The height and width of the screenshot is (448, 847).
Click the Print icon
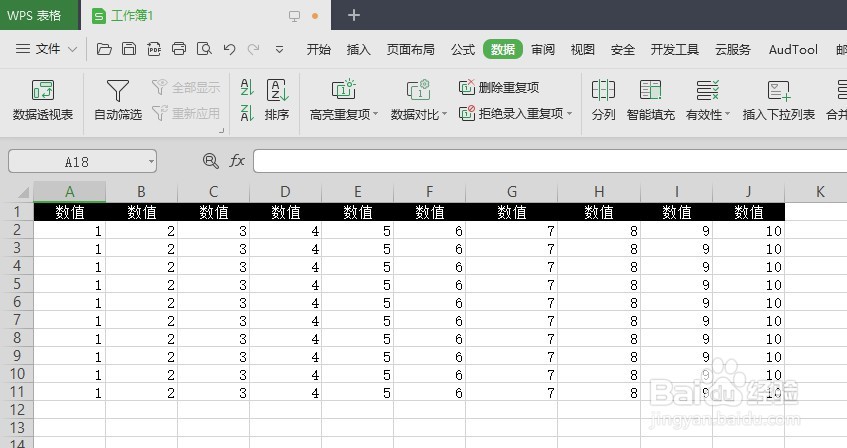[x=179, y=49]
